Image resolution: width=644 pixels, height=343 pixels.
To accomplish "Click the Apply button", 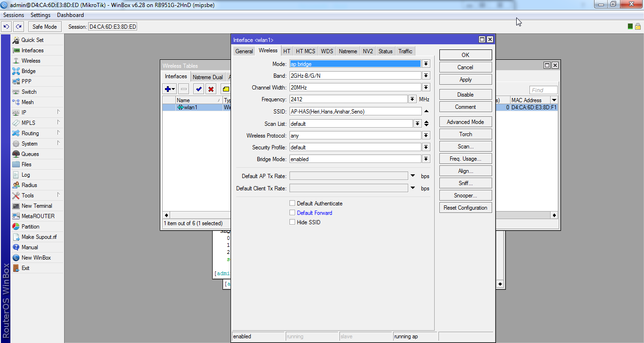I will click(465, 80).
